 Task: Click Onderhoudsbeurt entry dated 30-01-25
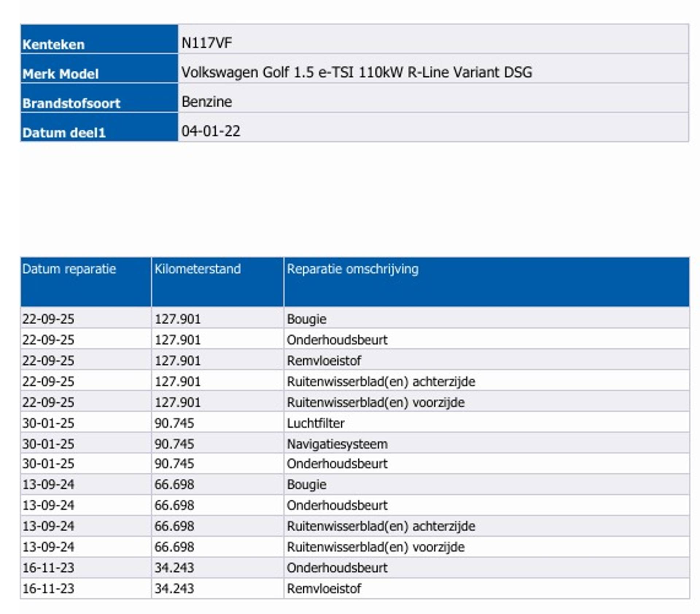tap(337, 464)
